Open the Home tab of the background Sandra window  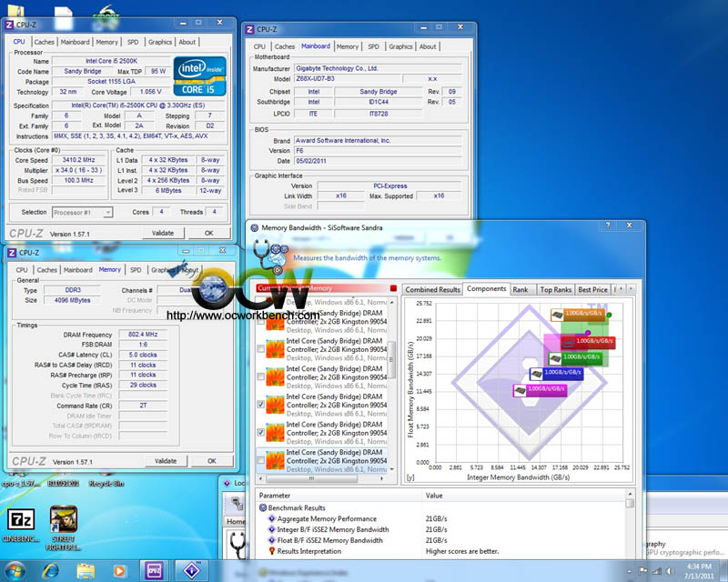tap(236, 522)
